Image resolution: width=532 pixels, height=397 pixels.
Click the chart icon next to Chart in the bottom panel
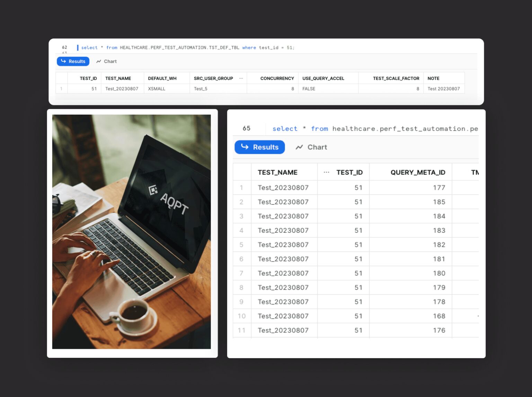(x=299, y=147)
